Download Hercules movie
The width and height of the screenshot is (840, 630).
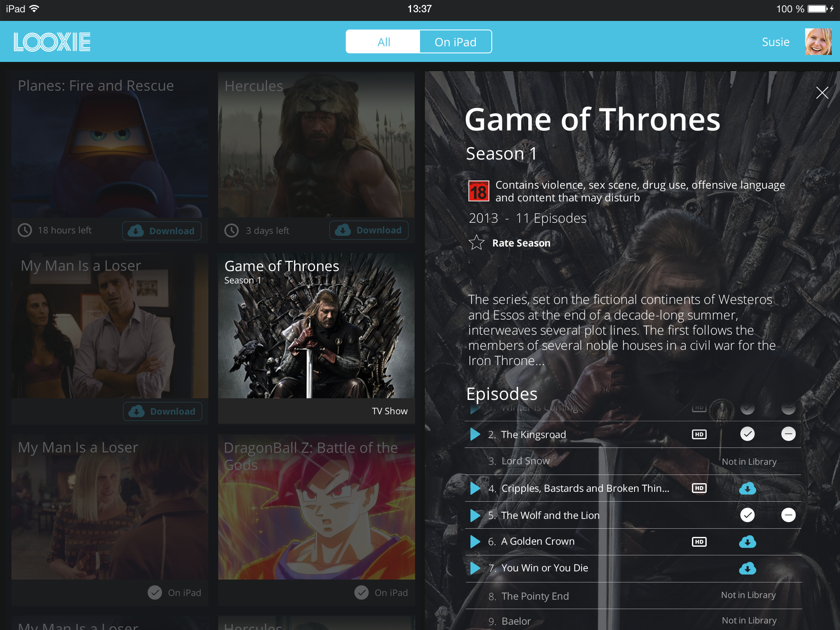coord(369,230)
